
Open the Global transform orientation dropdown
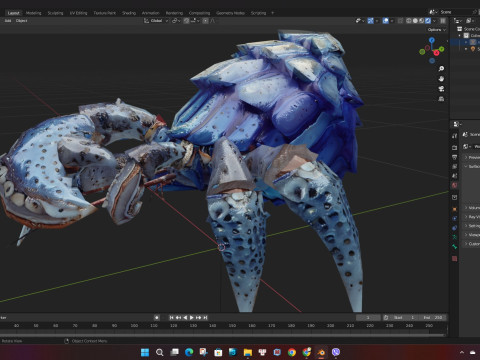[x=156, y=21]
